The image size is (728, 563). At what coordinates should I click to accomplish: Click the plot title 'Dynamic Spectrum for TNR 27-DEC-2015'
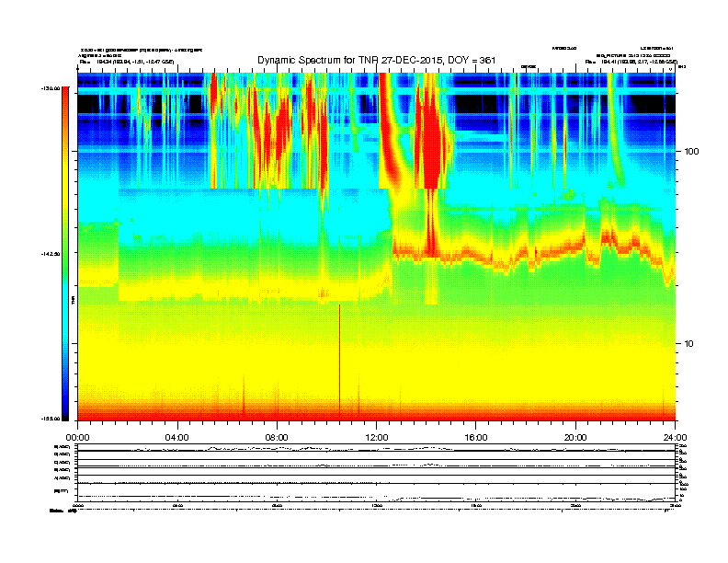[377, 61]
